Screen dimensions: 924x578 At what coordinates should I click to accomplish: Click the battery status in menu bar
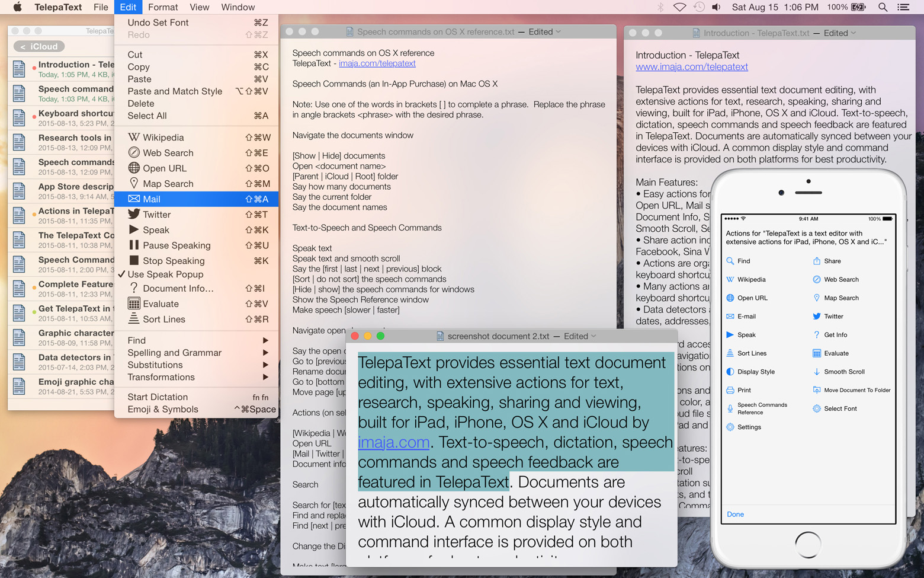pyautogui.click(x=846, y=7)
